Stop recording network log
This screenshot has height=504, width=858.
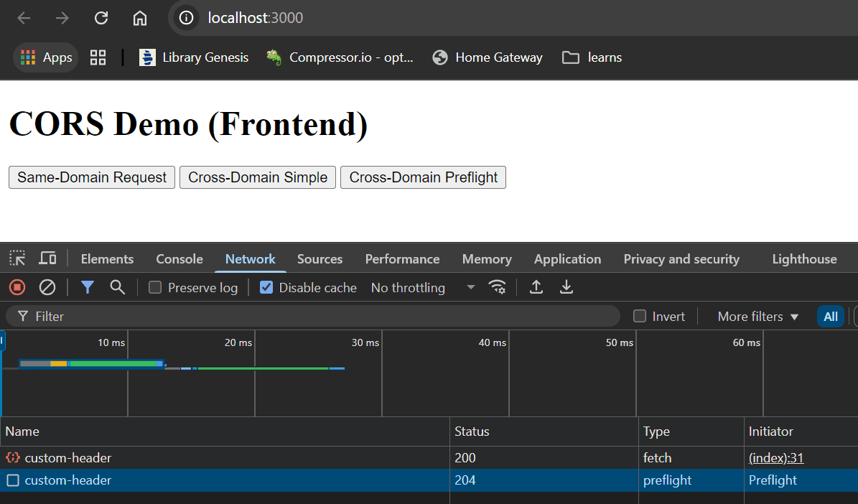coord(17,288)
